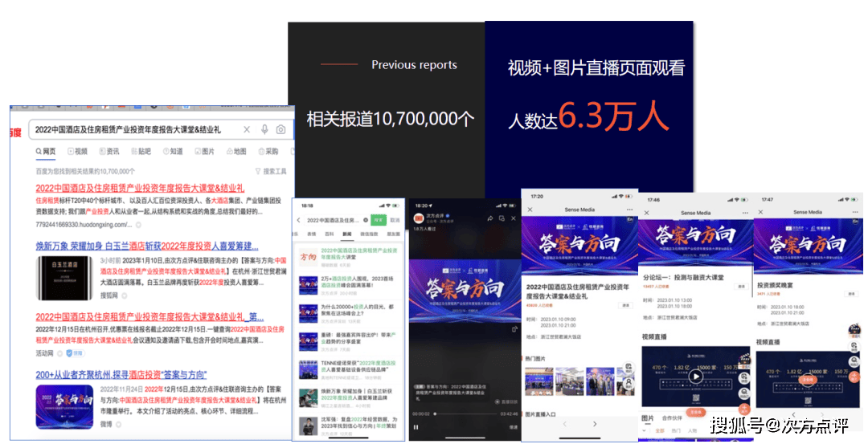The width and height of the screenshot is (868, 444).
Task: Click the camera image-search icon in Baidu search bar
Action: click(280, 129)
